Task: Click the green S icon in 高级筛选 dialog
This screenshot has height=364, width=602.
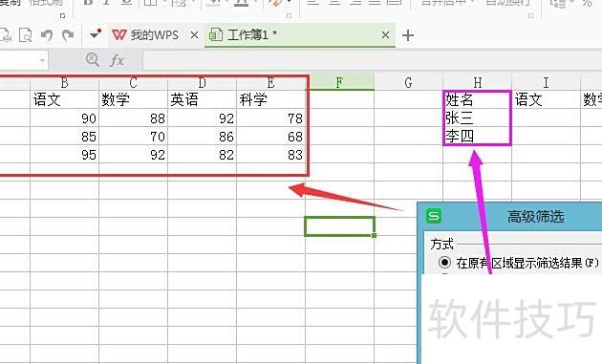Action: pyautogui.click(x=434, y=216)
